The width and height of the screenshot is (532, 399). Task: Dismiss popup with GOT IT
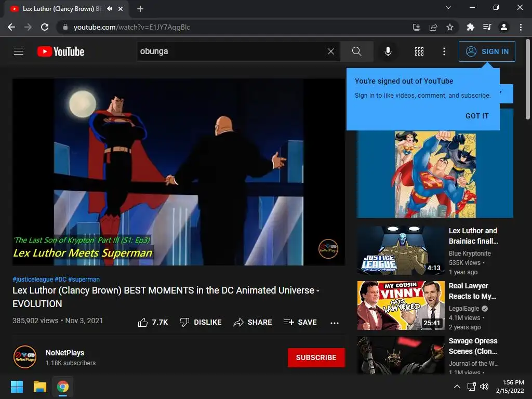tap(477, 116)
